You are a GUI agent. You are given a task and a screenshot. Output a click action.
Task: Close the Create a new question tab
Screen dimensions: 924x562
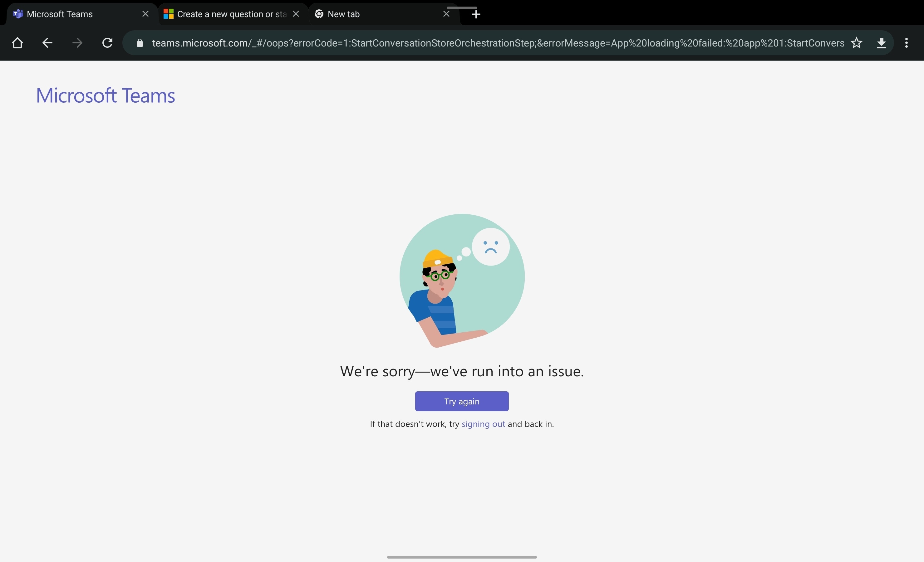[x=296, y=13]
